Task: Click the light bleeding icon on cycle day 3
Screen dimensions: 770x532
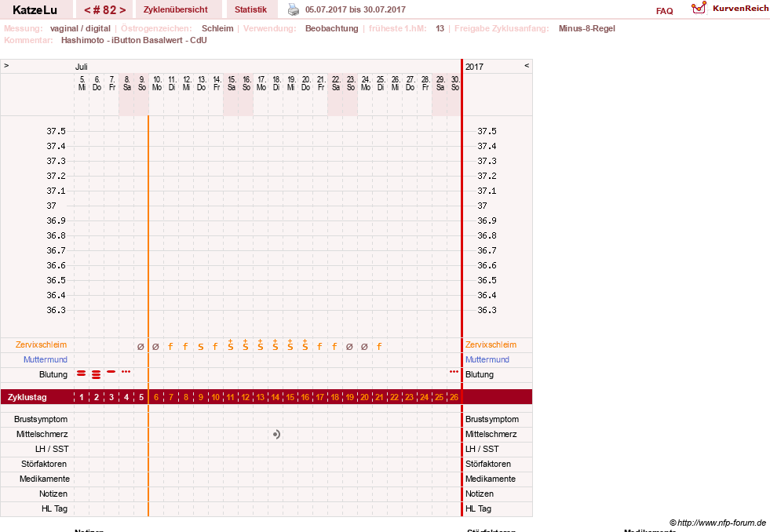Action: (x=111, y=371)
